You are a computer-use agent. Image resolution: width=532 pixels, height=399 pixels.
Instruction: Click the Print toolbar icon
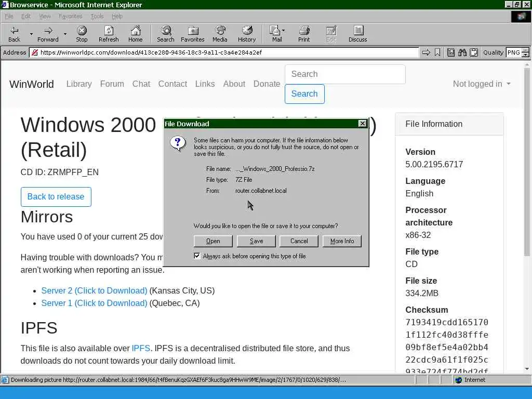click(x=304, y=31)
